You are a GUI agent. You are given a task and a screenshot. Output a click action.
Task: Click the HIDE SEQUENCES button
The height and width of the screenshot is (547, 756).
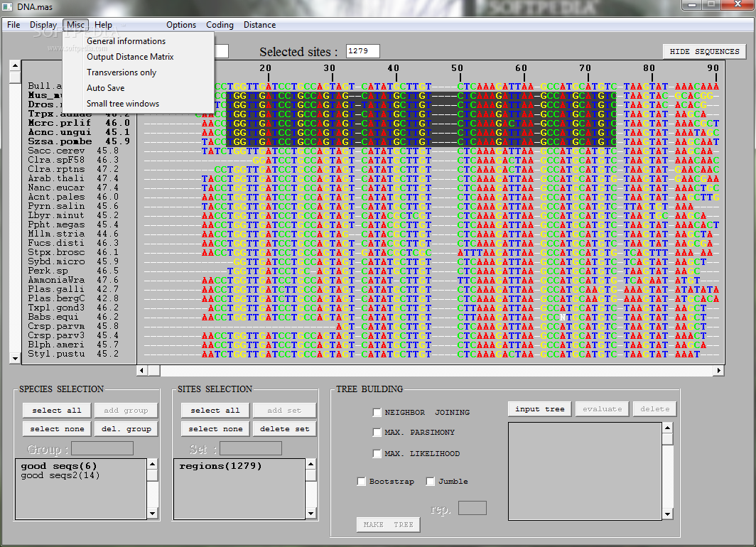click(704, 52)
